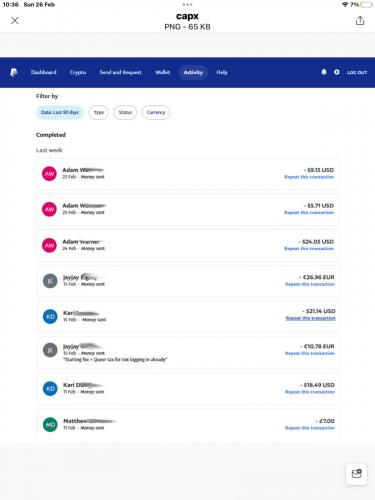Viewport: 375px width, 500px height.
Task: Repeat the £7.00 transaction
Action: (310, 428)
